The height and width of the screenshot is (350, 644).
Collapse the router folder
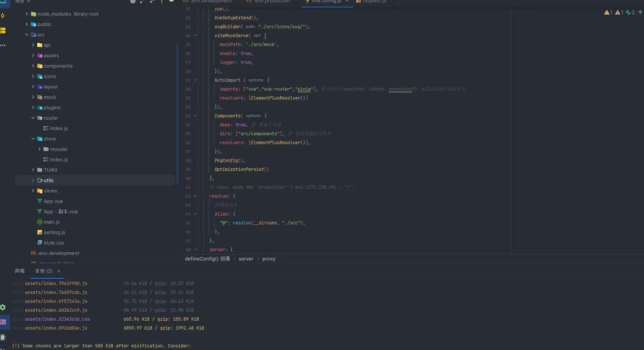pos(33,118)
